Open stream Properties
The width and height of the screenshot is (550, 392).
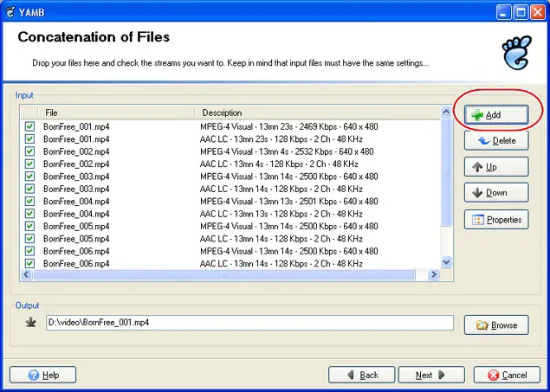point(496,220)
